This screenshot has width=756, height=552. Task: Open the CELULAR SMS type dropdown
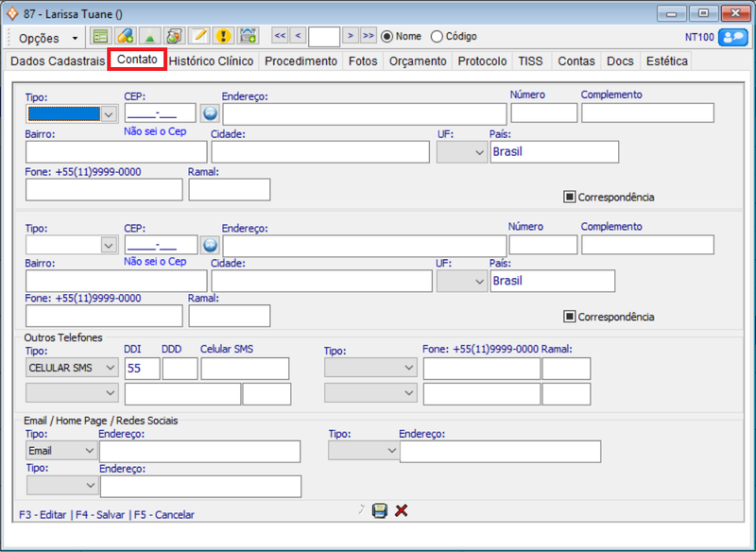point(72,369)
